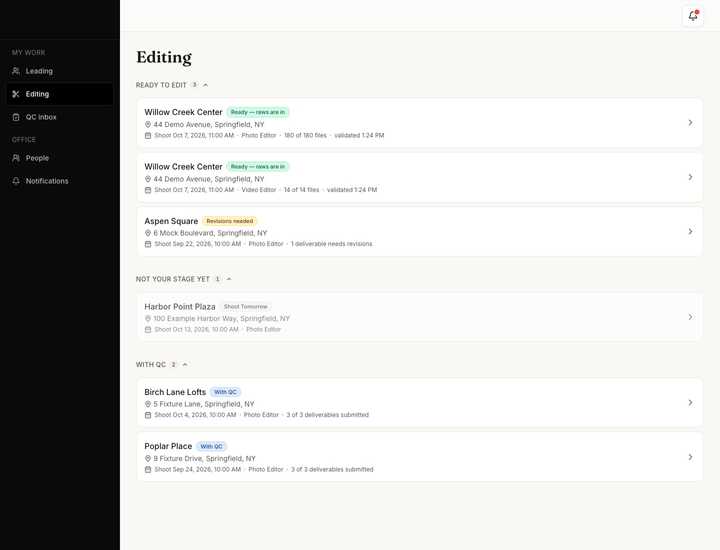
Task: Click With QC badge on Birch Lane Lofts
Action: [x=225, y=392]
